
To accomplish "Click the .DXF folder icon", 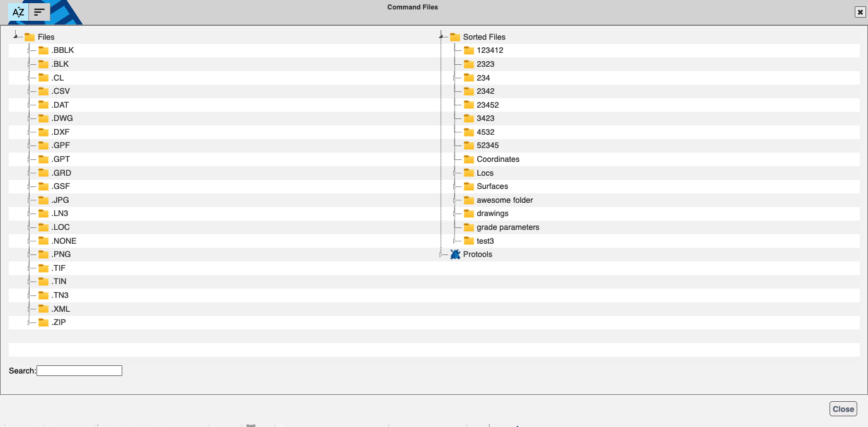I will click(43, 132).
